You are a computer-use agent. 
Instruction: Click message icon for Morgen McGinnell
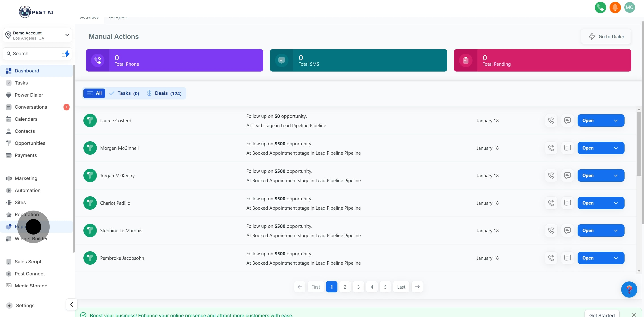click(x=567, y=148)
